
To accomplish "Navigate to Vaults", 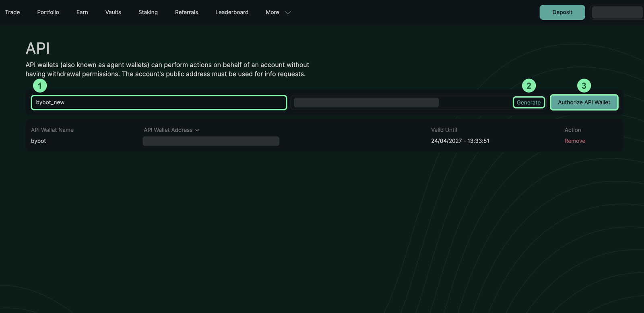I will 113,12.
